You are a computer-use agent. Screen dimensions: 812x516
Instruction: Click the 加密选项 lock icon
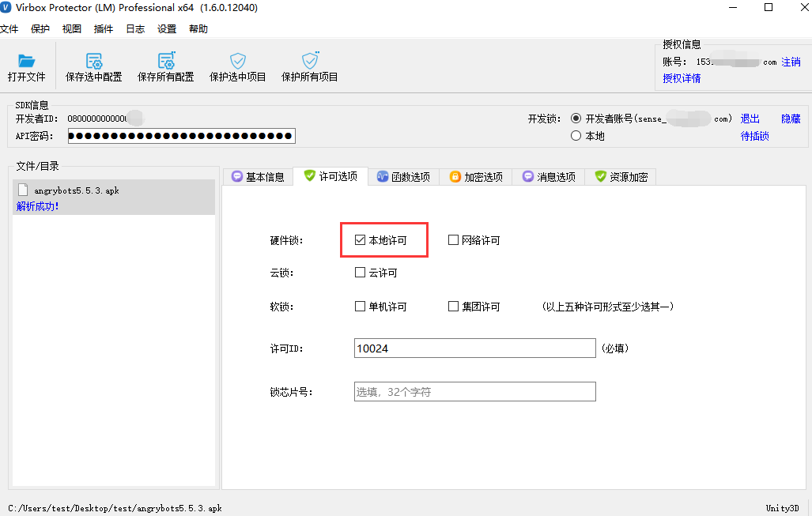pyautogui.click(x=455, y=176)
